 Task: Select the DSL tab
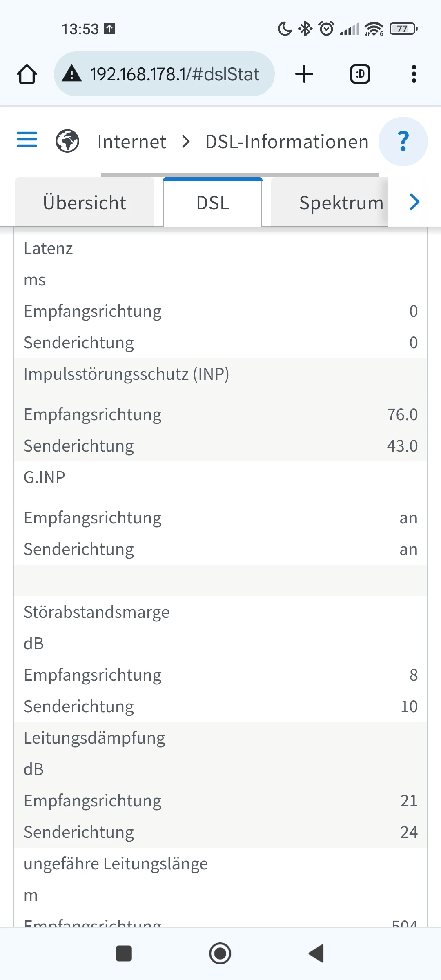[x=213, y=203]
